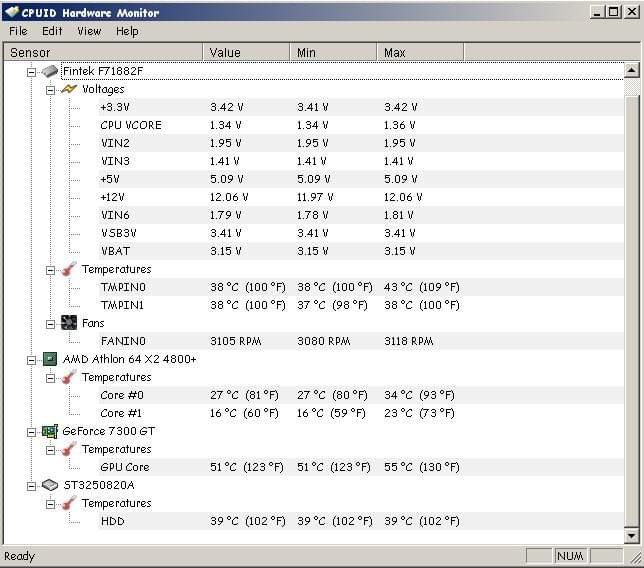This screenshot has width=644, height=568.
Task: Collapse the GeForce 7300 GT node
Action: pyautogui.click(x=31, y=432)
